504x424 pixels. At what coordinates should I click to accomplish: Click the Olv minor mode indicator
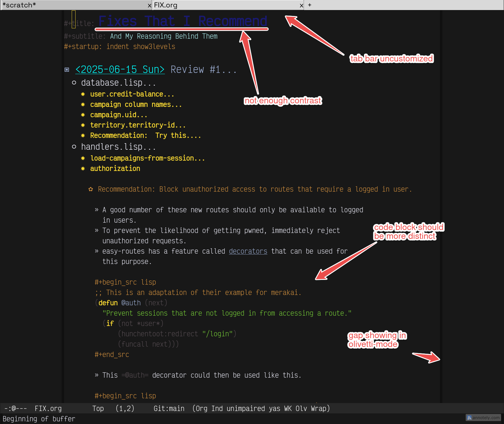pyautogui.click(x=301, y=409)
